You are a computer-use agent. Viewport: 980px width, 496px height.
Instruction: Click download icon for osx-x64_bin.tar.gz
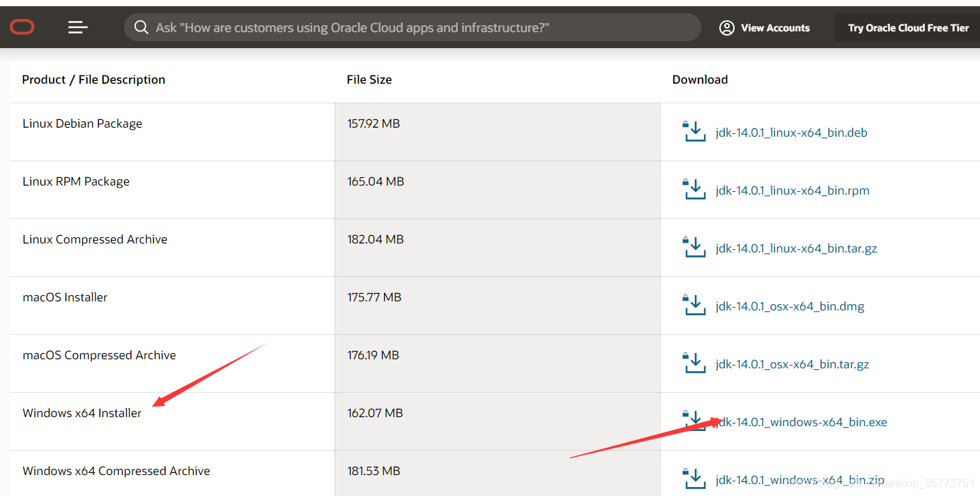click(x=694, y=363)
